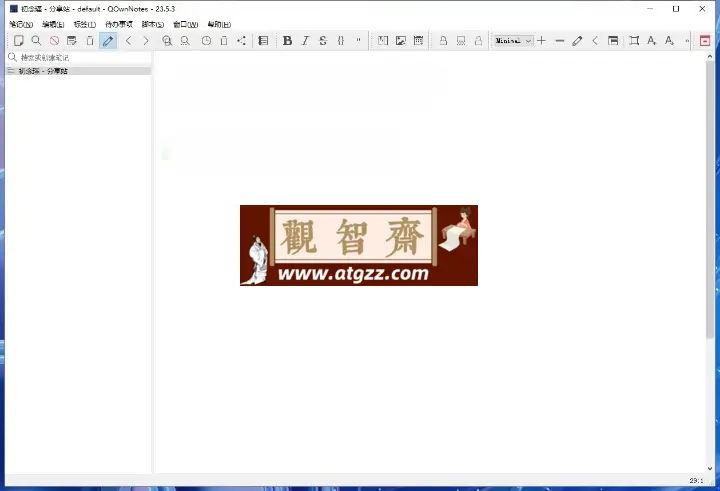Open trash icon left of edit pencil
The image size is (720, 491).
(x=90, y=41)
